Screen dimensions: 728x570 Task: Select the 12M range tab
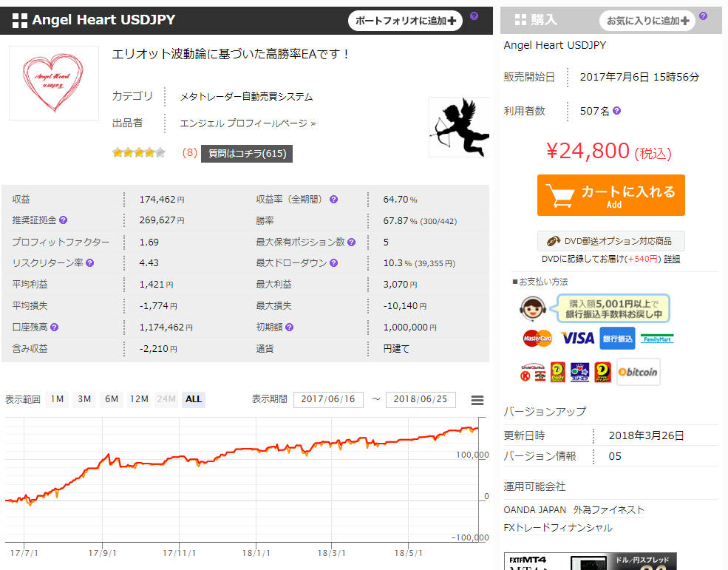tap(140, 399)
